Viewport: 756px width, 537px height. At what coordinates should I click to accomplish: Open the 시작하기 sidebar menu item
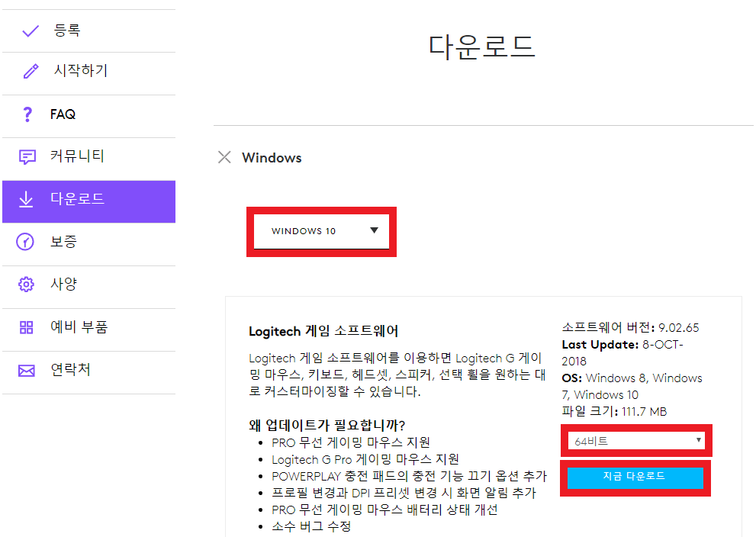tap(88, 73)
